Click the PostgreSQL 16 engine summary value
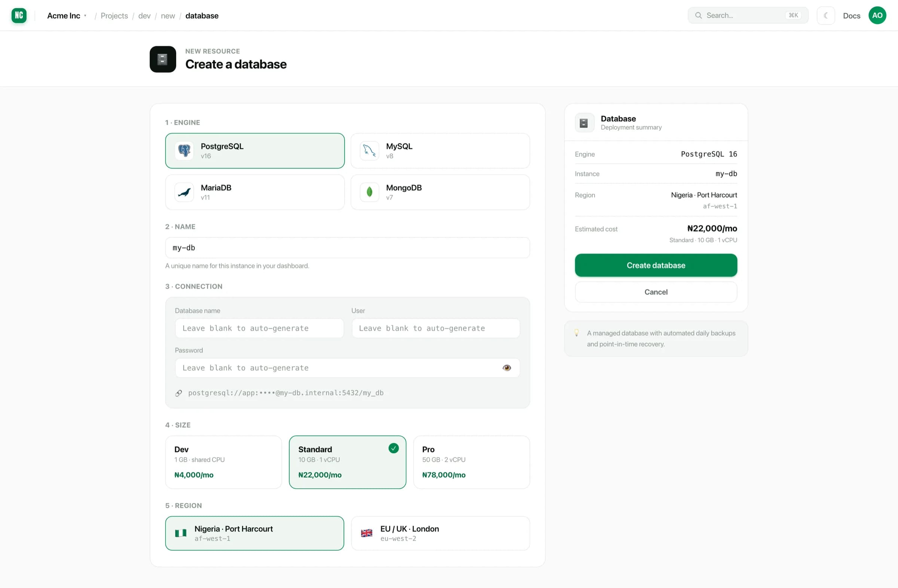Screen dimensions: 898x588 point(709,154)
